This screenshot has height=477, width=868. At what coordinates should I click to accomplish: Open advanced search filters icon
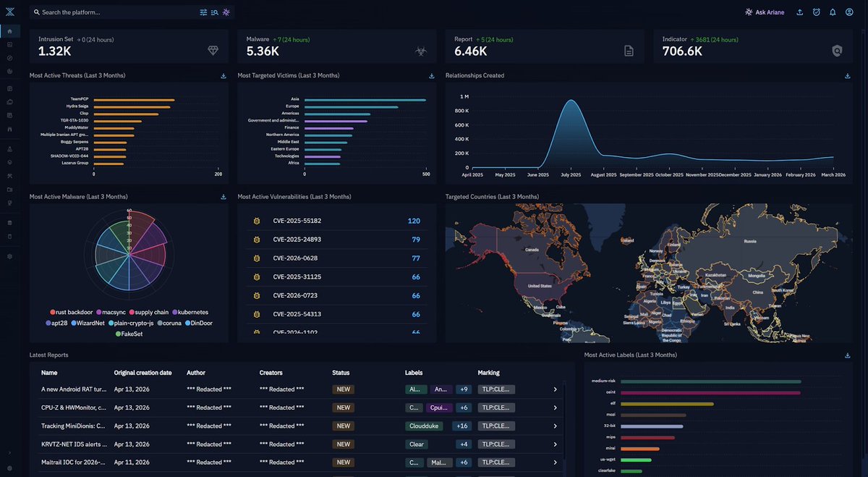(203, 12)
